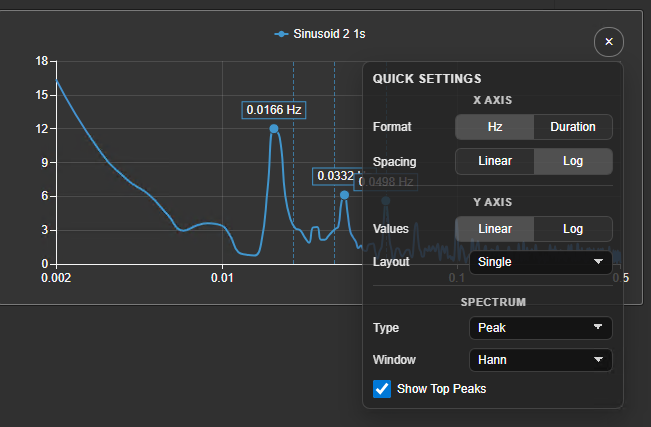Click the Window dropdown arrow

click(x=598, y=360)
